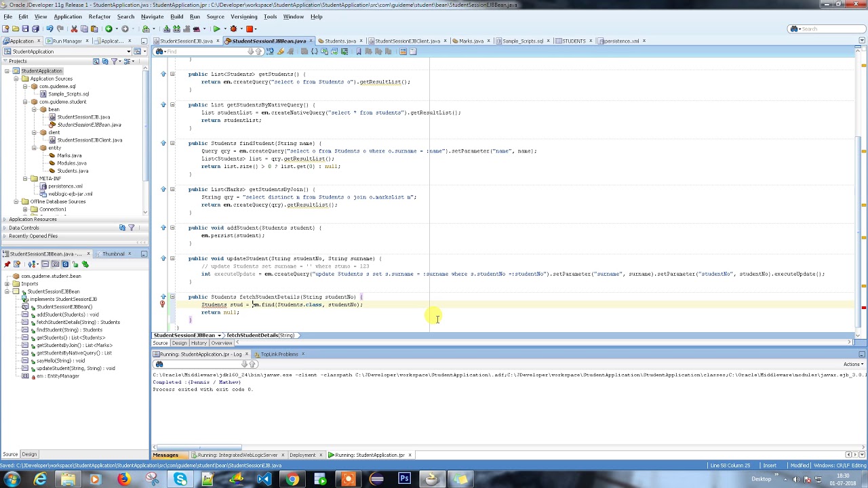Click the editor Find text field
The width and height of the screenshot is (868, 488).
click(x=207, y=52)
